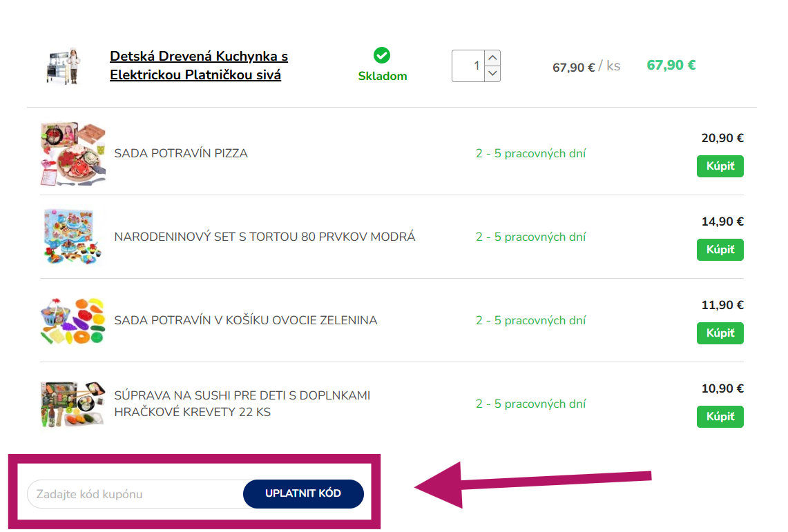
Task: Open NARODENINOVÝ SET S TORTOU product name
Action: (265, 237)
